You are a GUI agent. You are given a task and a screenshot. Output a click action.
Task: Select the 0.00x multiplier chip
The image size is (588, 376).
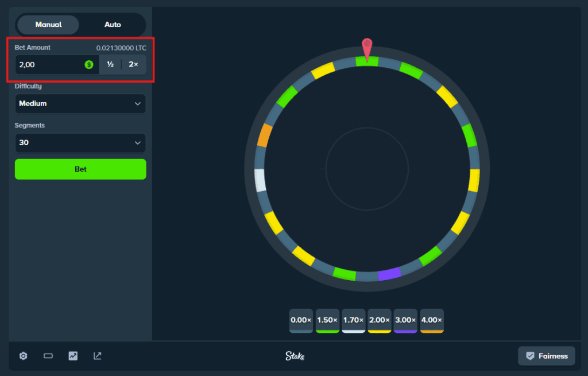click(x=301, y=321)
